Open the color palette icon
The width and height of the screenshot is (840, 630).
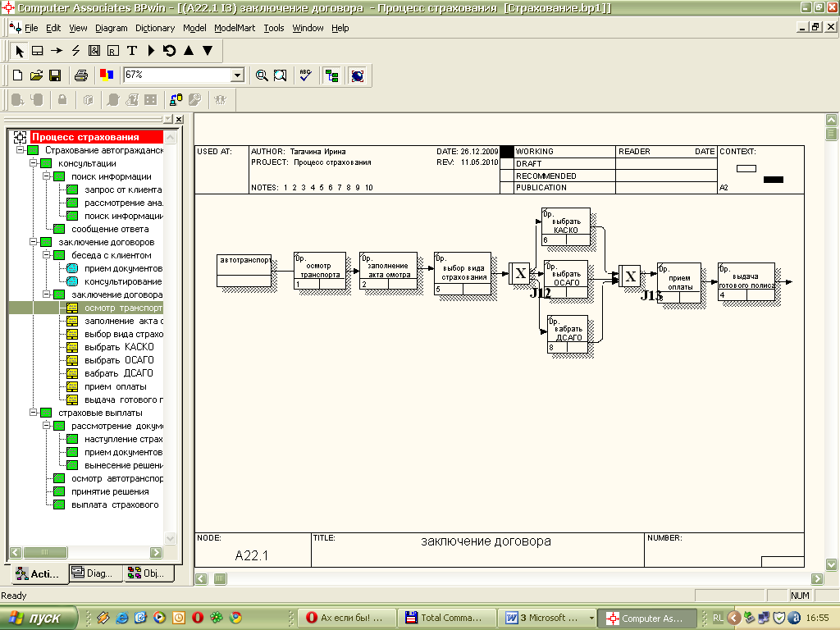(107, 75)
